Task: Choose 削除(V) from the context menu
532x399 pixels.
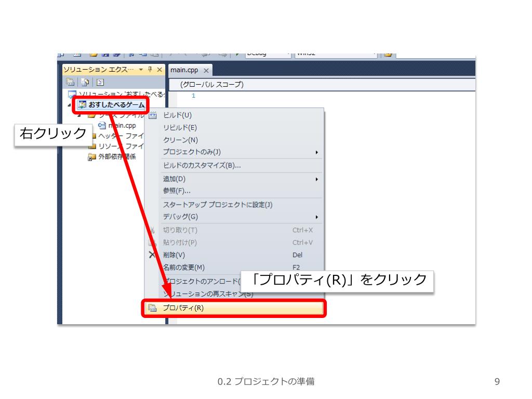Action: click(234, 255)
